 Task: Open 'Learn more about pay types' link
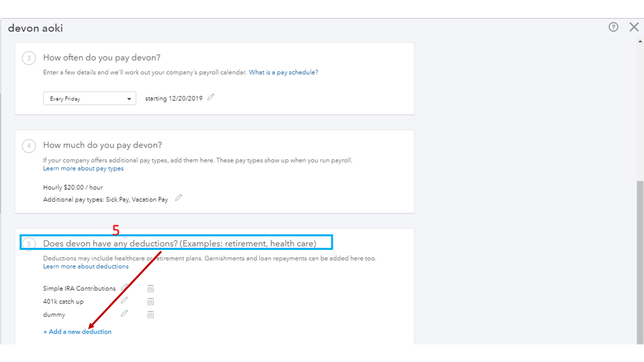pyautogui.click(x=83, y=169)
